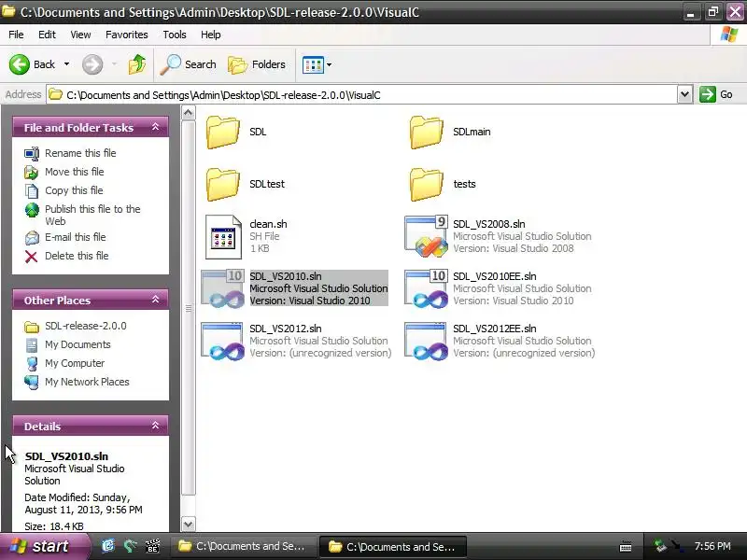The height and width of the screenshot is (560, 747).
Task: Click the Publish to Web globe icon
Action: point(32,209)
